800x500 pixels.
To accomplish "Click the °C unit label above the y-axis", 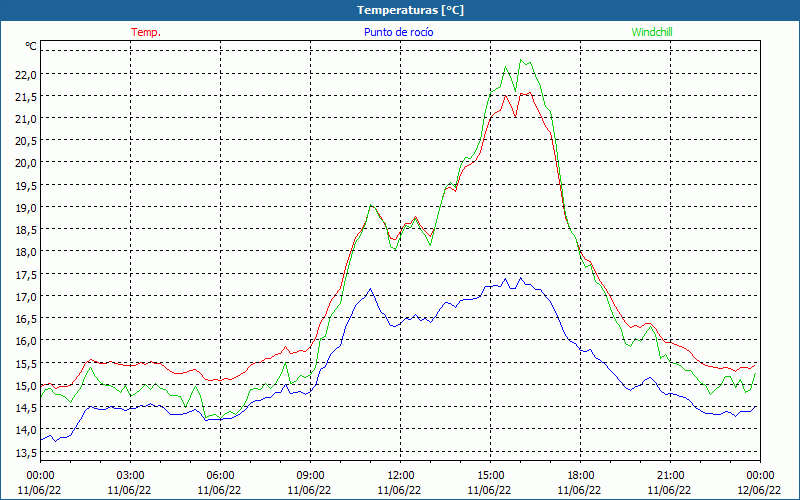I will (x=30, y=47).
